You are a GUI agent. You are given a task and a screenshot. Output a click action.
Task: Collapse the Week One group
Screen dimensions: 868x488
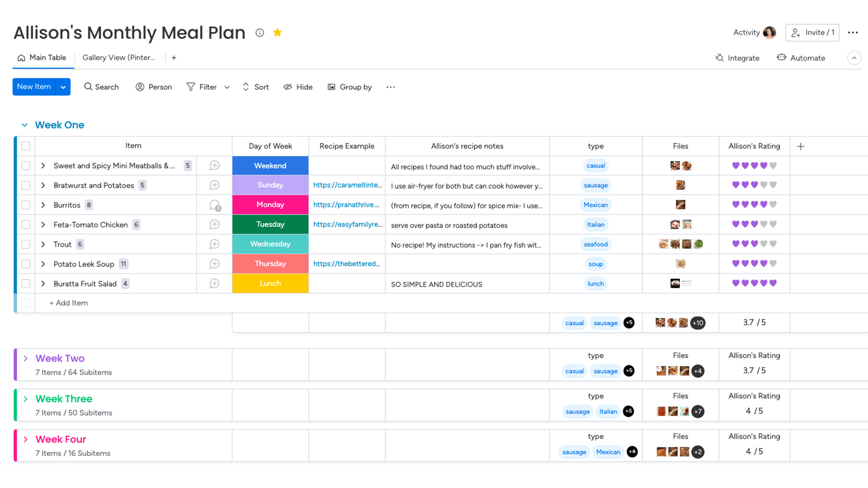coord(25,125)
